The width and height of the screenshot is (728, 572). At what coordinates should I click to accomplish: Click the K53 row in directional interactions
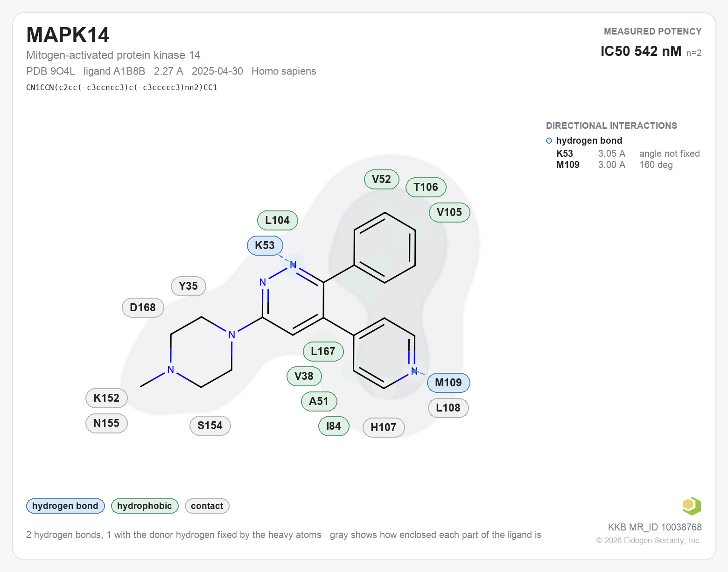(x=628, y=153)
